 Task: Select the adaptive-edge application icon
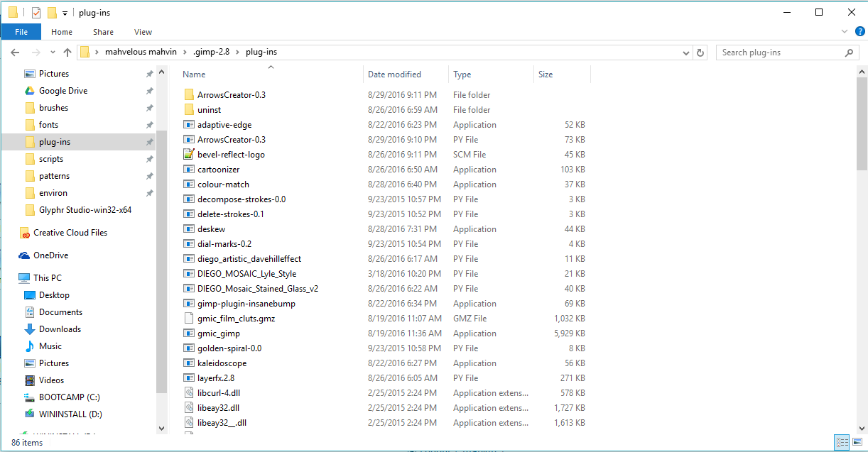(x=188, y=125)
